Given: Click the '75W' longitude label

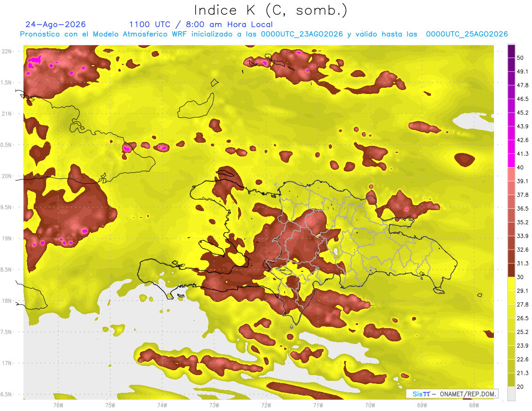Looking at the screenshot, I should pyautogui.click(x=110, y=405).
